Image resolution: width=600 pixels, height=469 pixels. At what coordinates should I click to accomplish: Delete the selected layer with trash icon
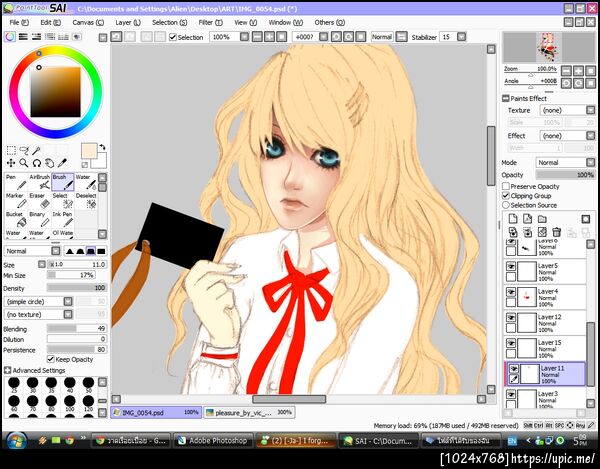[557, 232]
